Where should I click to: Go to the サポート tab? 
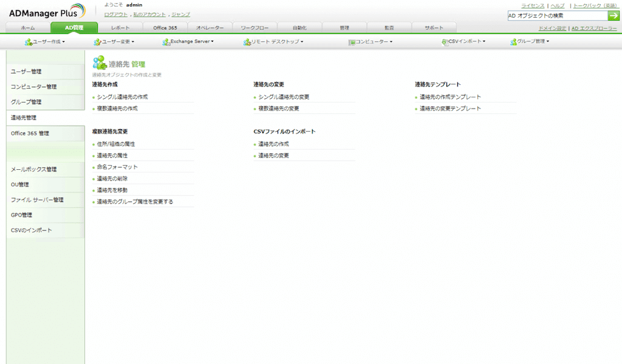pos(434,28)
